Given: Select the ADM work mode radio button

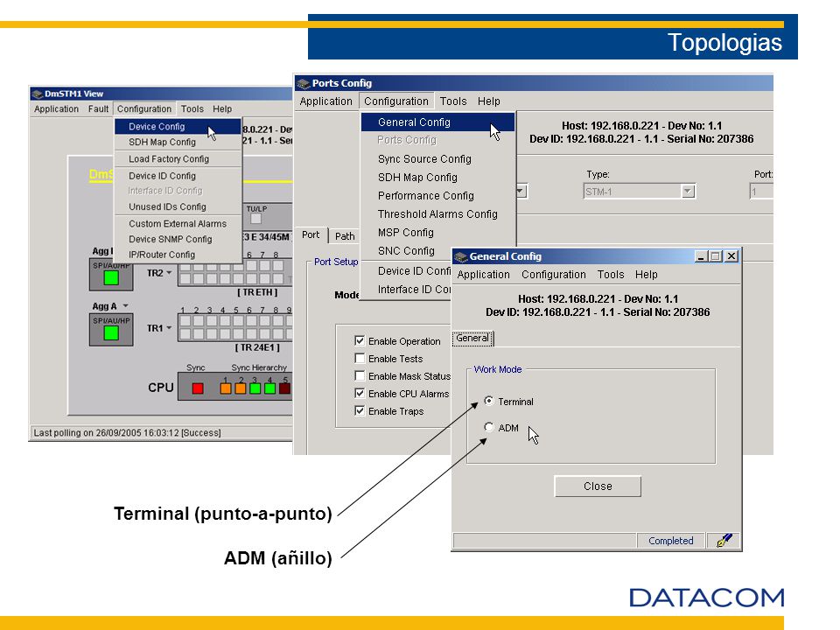Looking at the screenshot, I should (488, 427).
